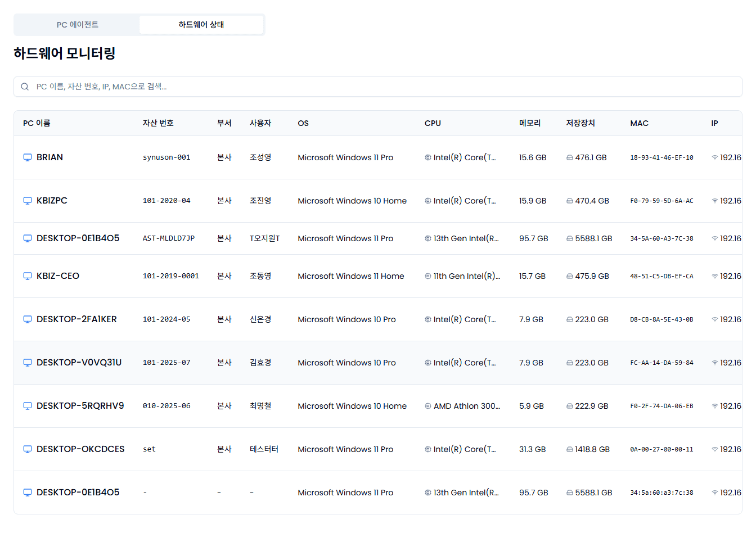756x560 pixels.
Task: Click the disk icon beside 476.1 GB
Action: 570,157
